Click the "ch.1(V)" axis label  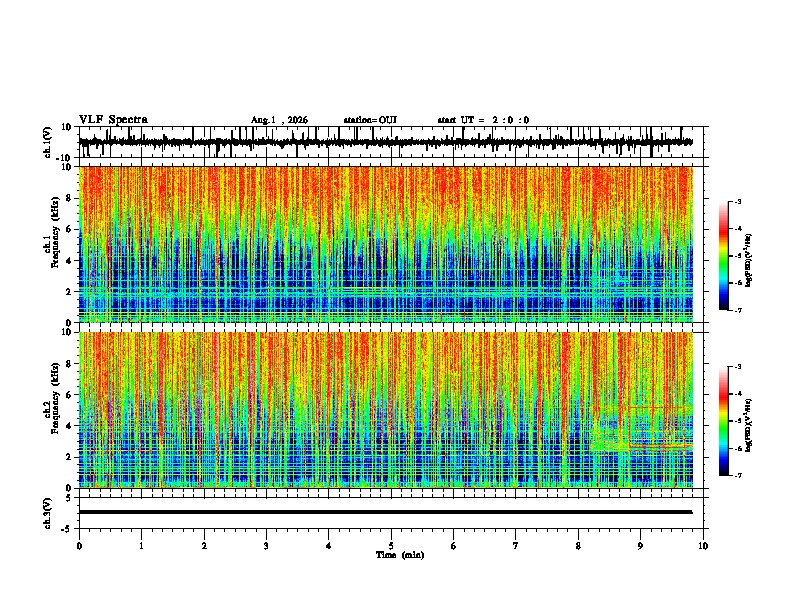49,142
